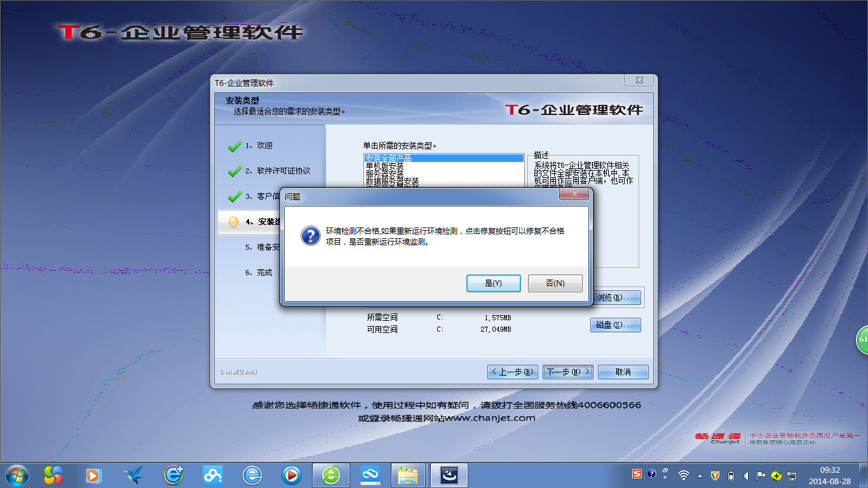
Task: Open Windows Explorer folder icon on taskbar
Action: point(409,475)
